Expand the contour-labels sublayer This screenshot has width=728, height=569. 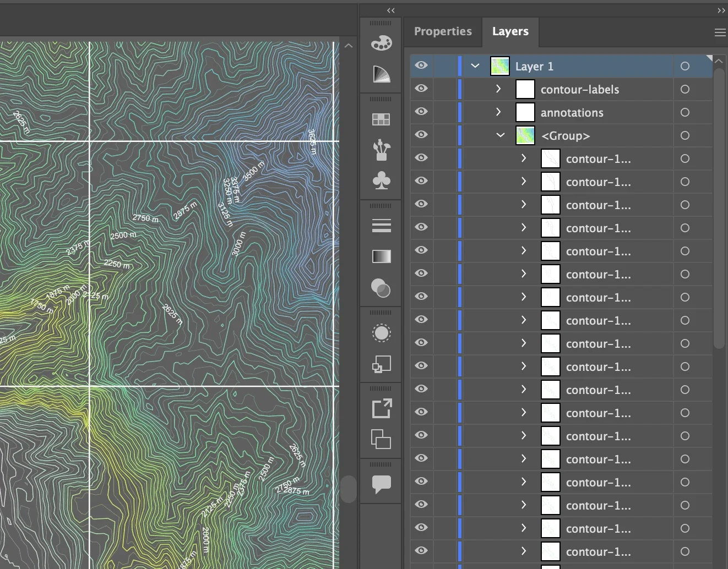(x=499, y=89)
